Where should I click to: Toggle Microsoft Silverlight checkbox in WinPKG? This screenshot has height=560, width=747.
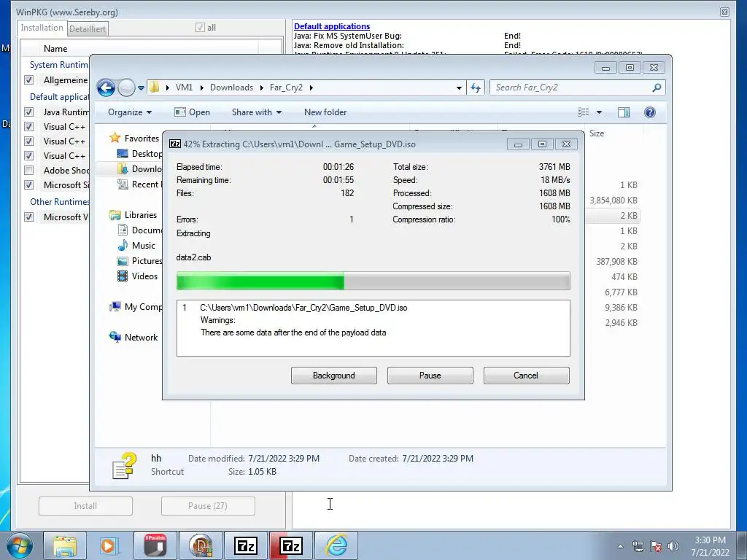tap(28, 184)
